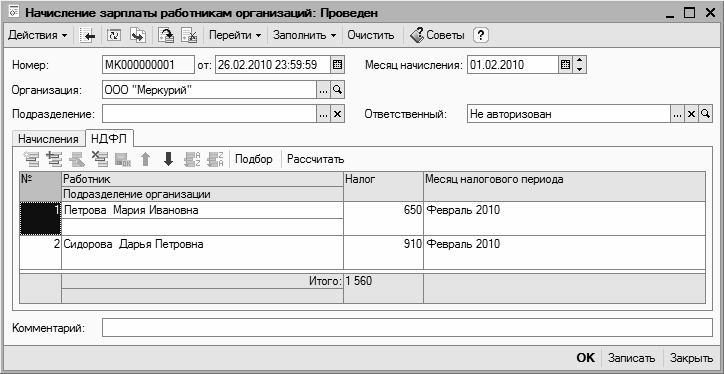Click the Очистить toolbar button
724x374 pixels.
click(371, 35)
